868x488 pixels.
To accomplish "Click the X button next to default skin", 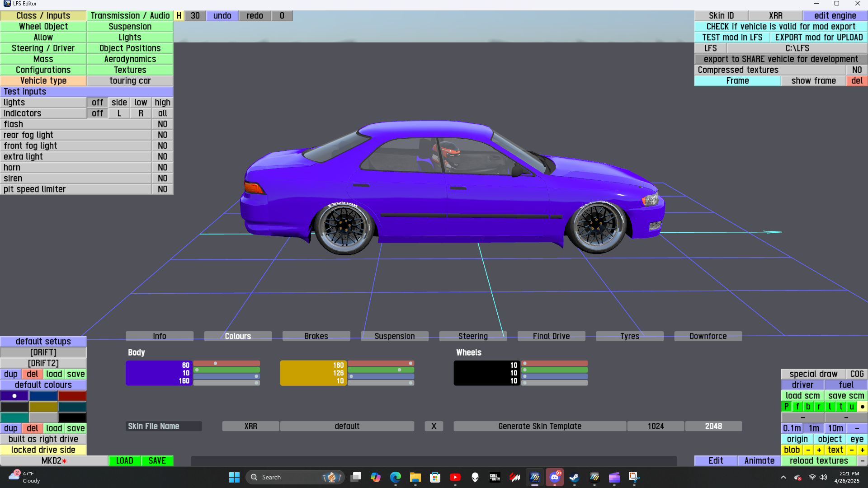I will click(x=434, y=426).
